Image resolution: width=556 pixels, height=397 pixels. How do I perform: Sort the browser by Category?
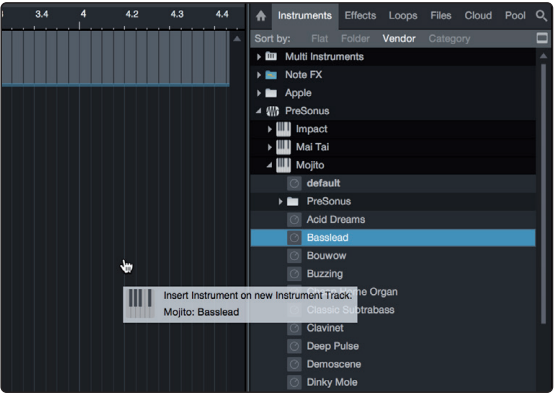click(449, 38)
